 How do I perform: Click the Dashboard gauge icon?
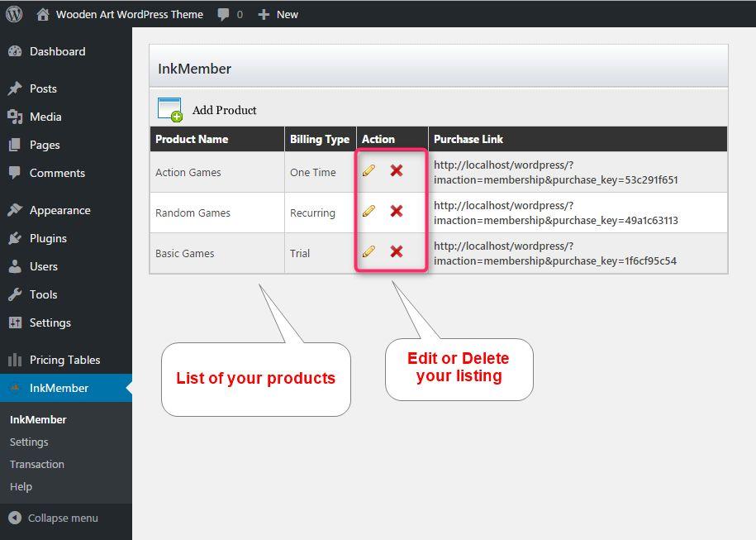[x=15, y=51]
